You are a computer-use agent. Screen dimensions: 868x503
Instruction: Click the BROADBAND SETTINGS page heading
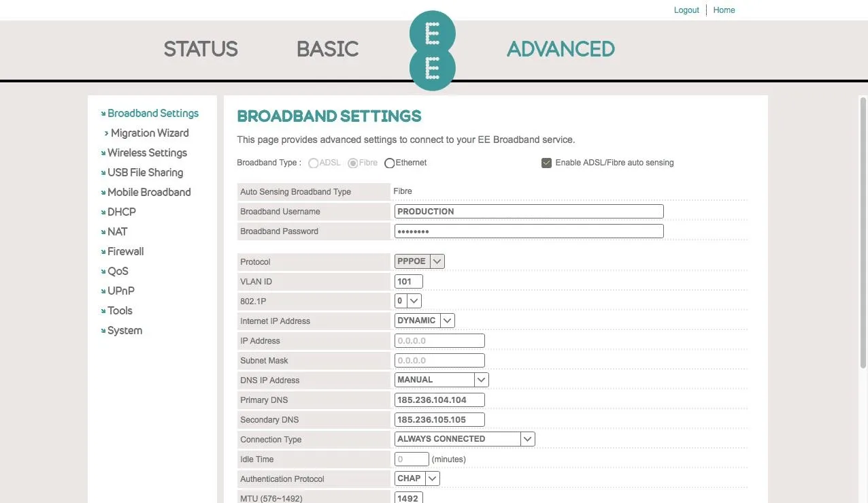click(329, 116)
